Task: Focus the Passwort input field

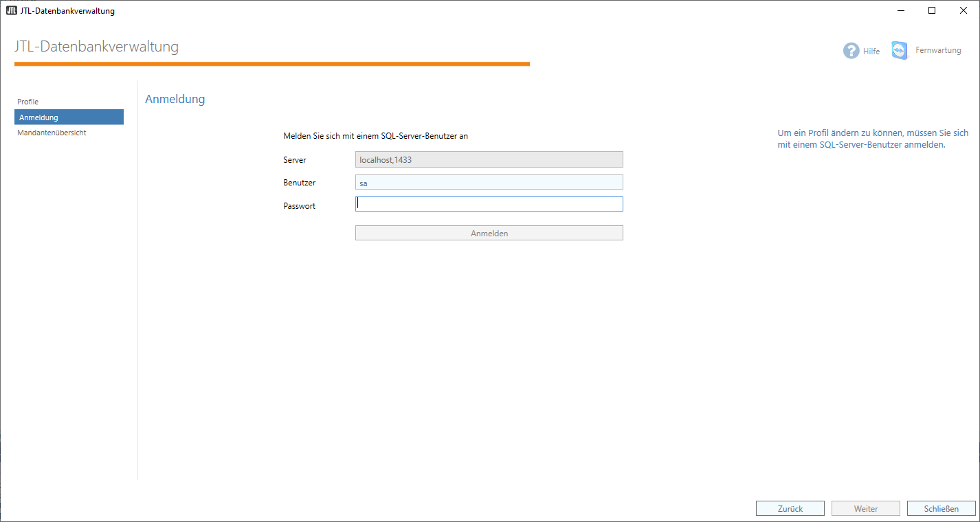Action: [x=489, y=204]
